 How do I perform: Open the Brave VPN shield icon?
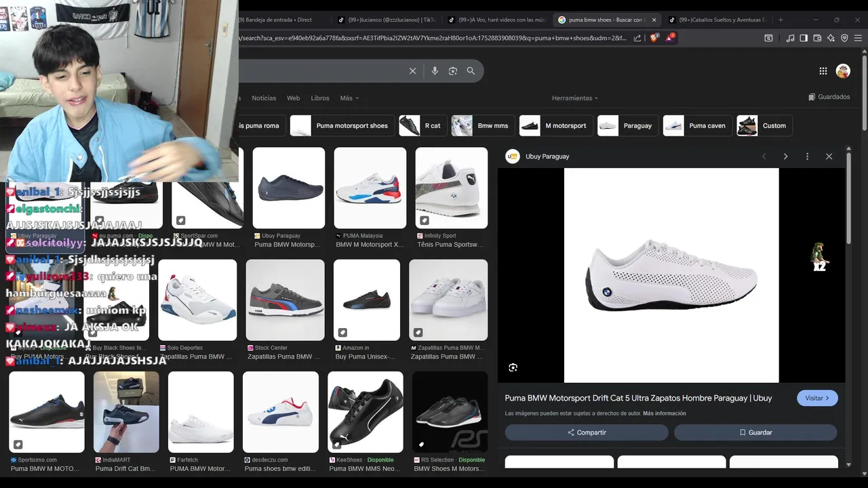[844, 38]
